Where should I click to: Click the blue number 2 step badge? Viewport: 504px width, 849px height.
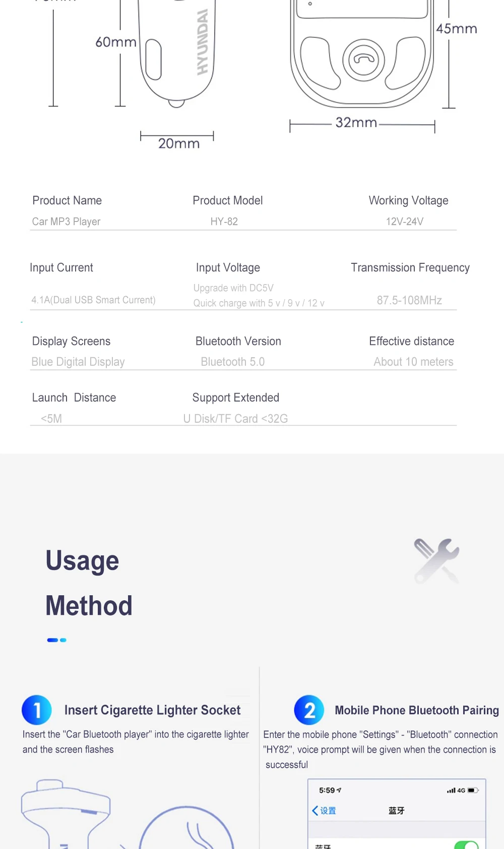pos(309,710)
